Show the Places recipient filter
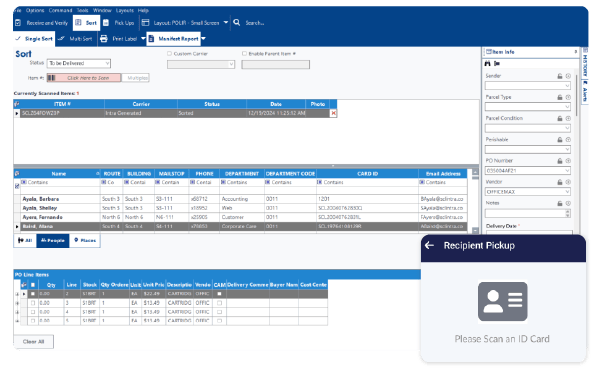Screen dimensions: 601x376 [x=85, y=240]
